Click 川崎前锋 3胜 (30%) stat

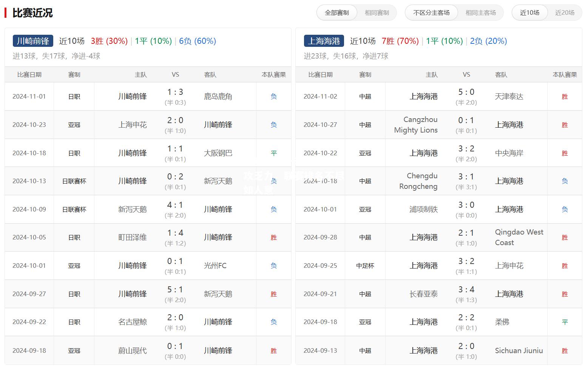(x=109, y=41)
